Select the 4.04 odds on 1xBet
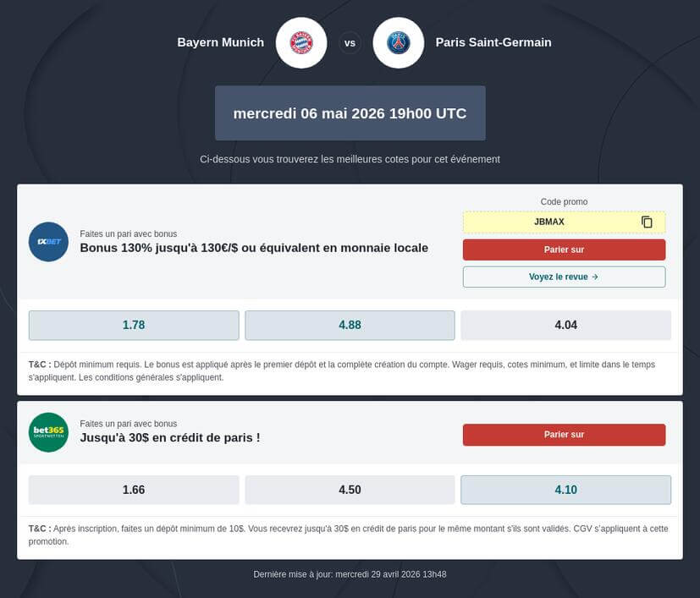Screen dimensions: 700x598 565,325
